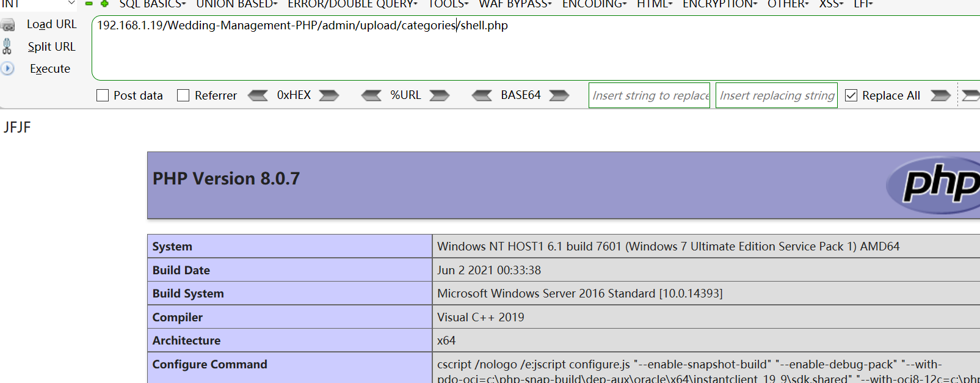Click the PHP logo in the header
The image size is (980, 383).
pos(933,184)
